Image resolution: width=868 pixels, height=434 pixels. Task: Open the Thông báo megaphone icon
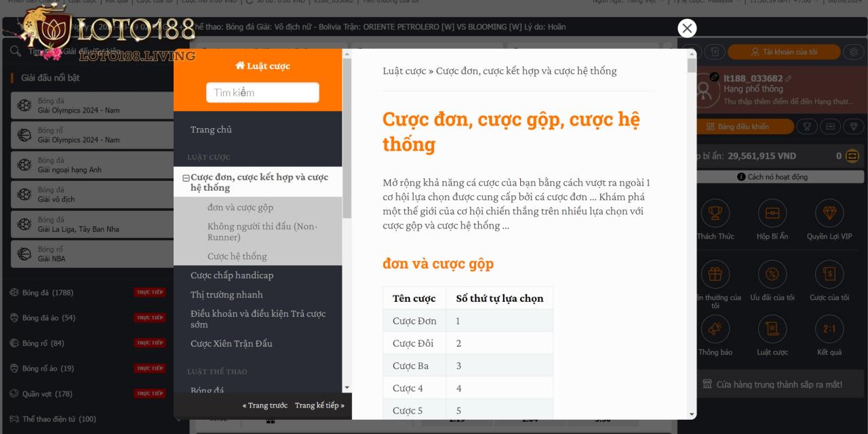tap(715, 329)
